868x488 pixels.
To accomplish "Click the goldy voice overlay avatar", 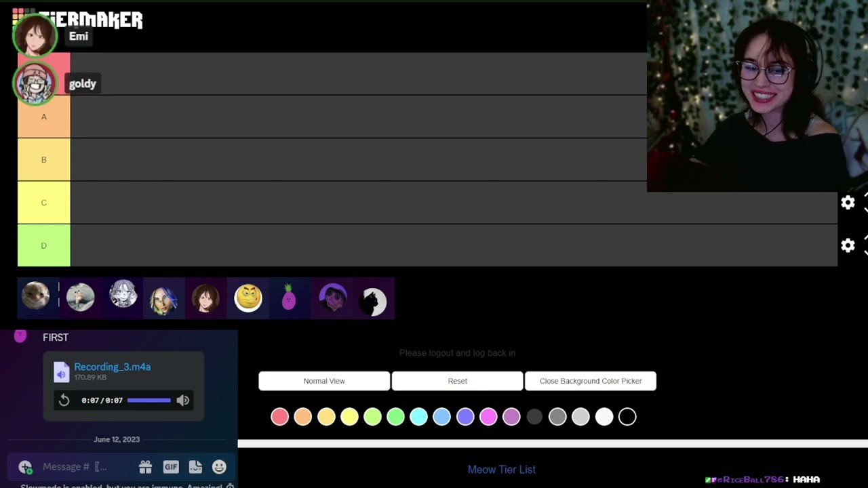I will pos(35,83).
